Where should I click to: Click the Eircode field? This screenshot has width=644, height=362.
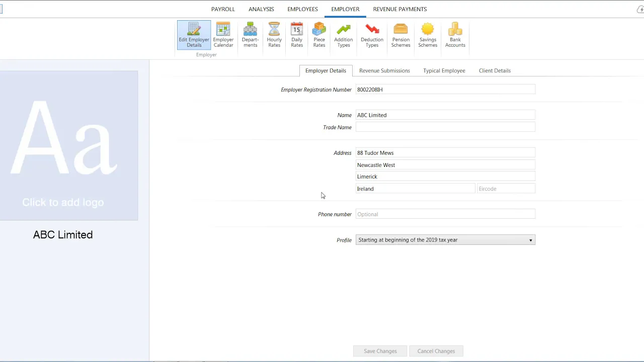click(x=506, y=189)
